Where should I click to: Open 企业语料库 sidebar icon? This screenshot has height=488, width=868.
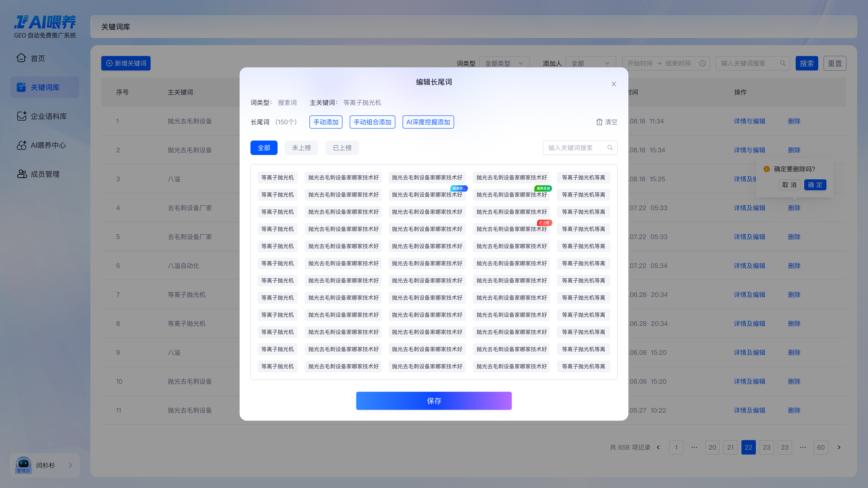[x=21, y=116]
